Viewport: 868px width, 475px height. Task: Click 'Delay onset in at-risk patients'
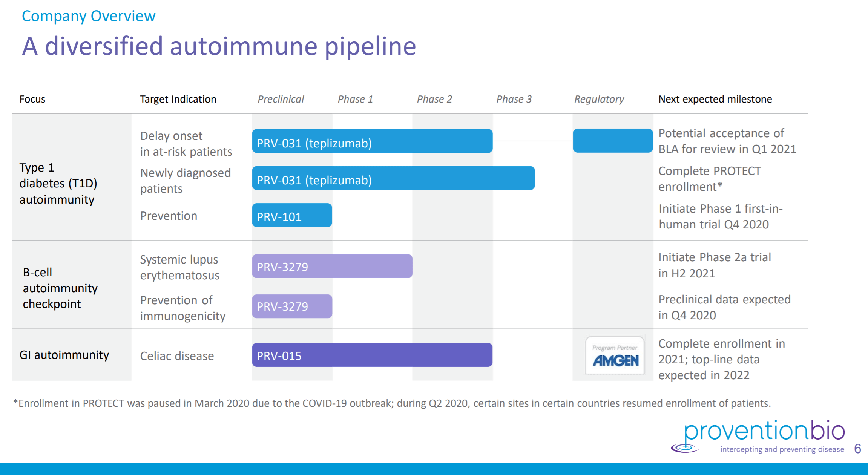click(186, 144)
